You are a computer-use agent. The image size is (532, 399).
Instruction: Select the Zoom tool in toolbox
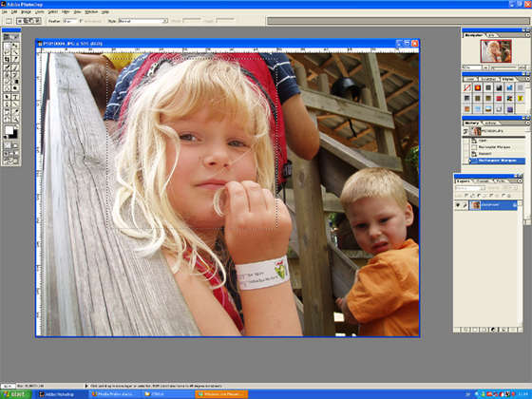click(15, 119)
